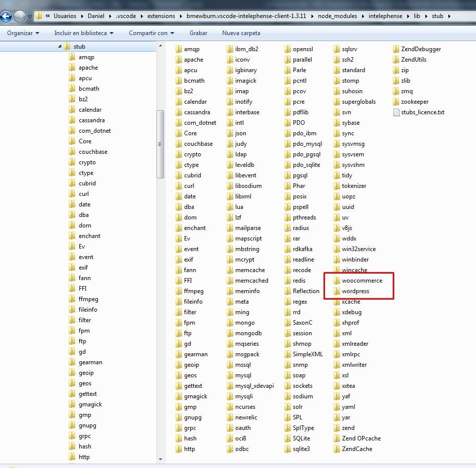Screen dimensions: 476x468
Task: Select the SimpleXML folder icon
Action: pyautogui.click(x=287, y=354)
